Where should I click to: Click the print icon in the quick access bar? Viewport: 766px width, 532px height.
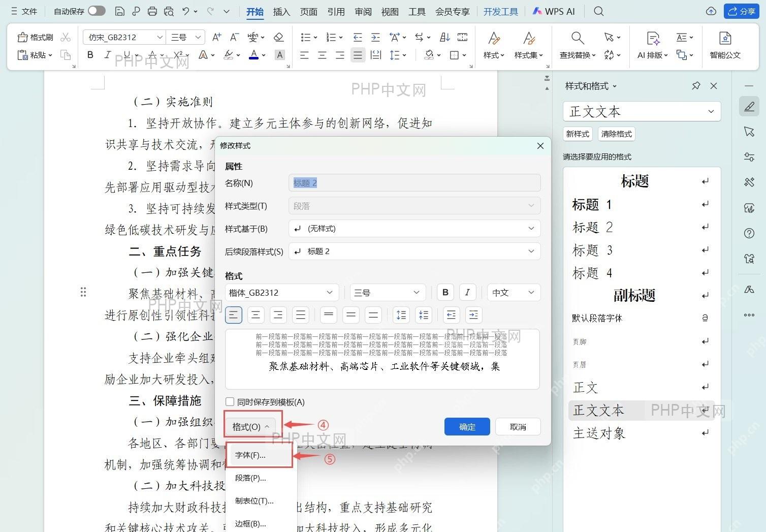coord(152,11)
